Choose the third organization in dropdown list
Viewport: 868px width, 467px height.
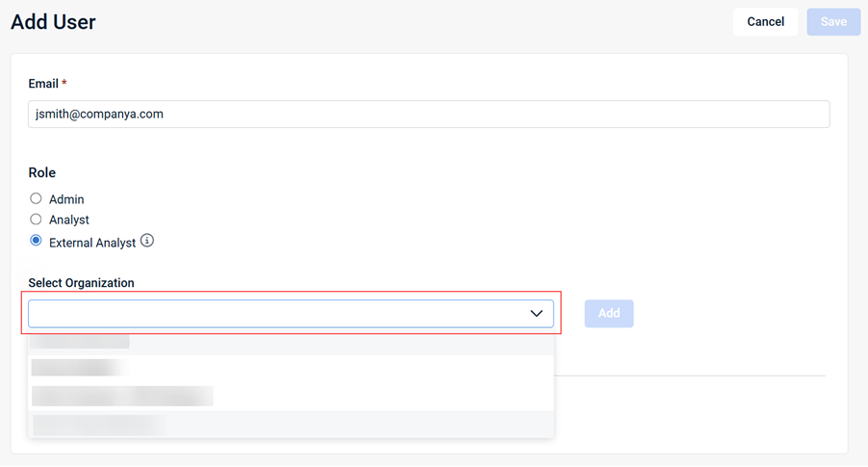pos(121,396)
